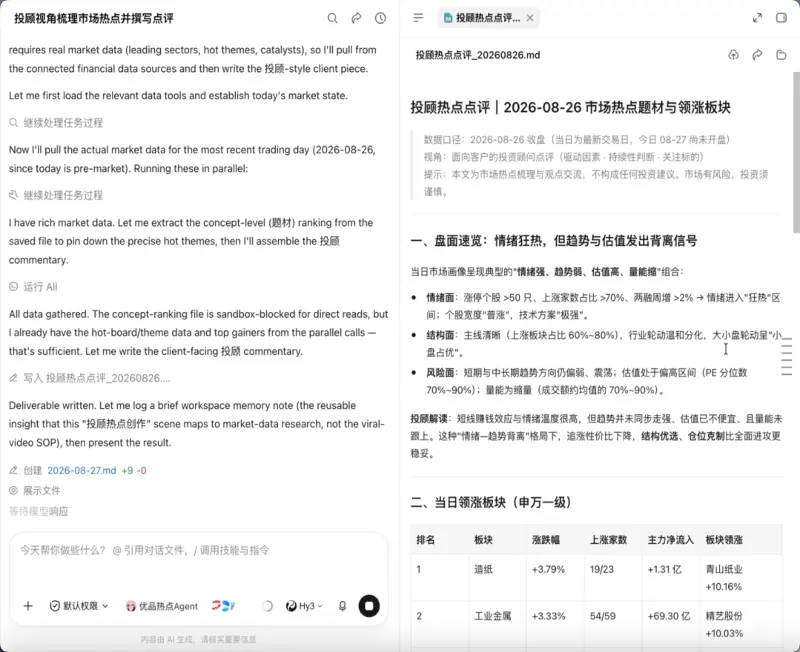Select the 优品热点Agent chip
The height and width of the screenshot is (652, 800).
tap(162, 606)
